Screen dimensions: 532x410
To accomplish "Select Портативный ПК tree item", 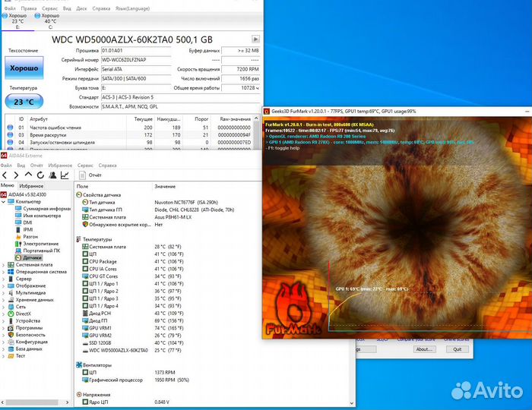I will 38,251.
